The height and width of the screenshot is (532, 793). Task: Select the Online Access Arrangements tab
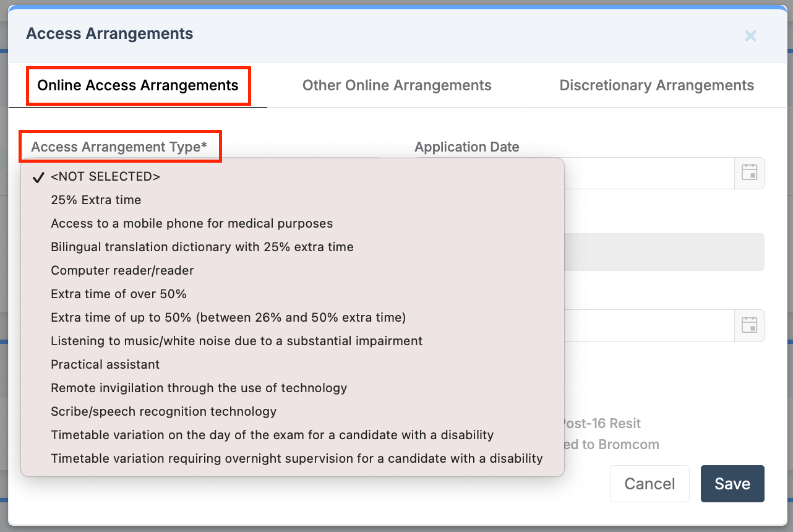point(138,85)
